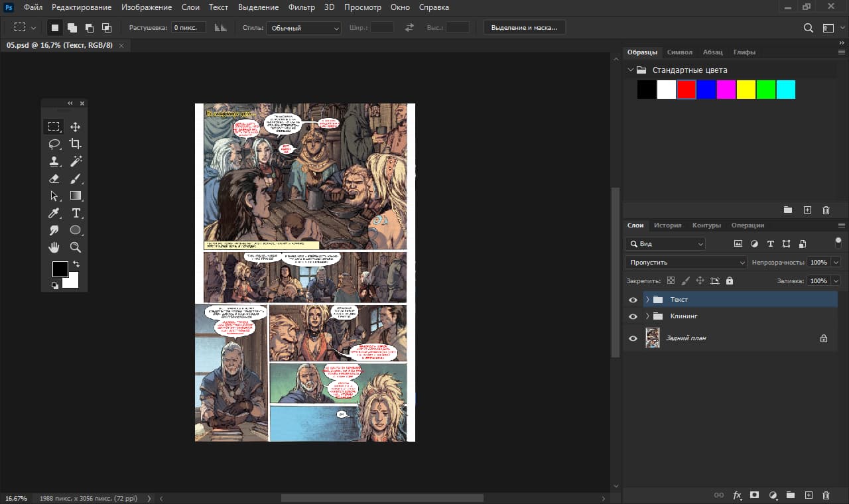Select the Move tool
The height and width of the screenshot is (504, 849).
[x=76, y=127]
